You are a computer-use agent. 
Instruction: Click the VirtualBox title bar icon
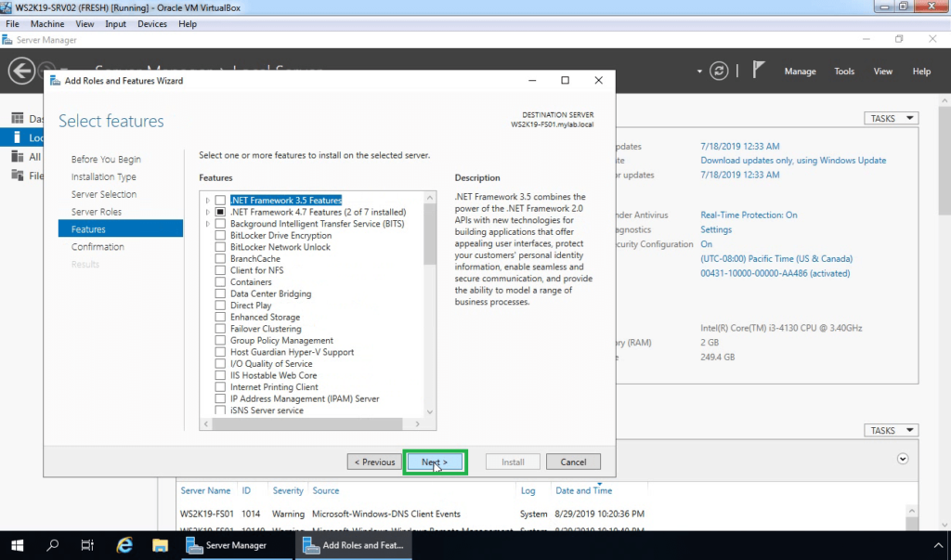pos(7,7)
